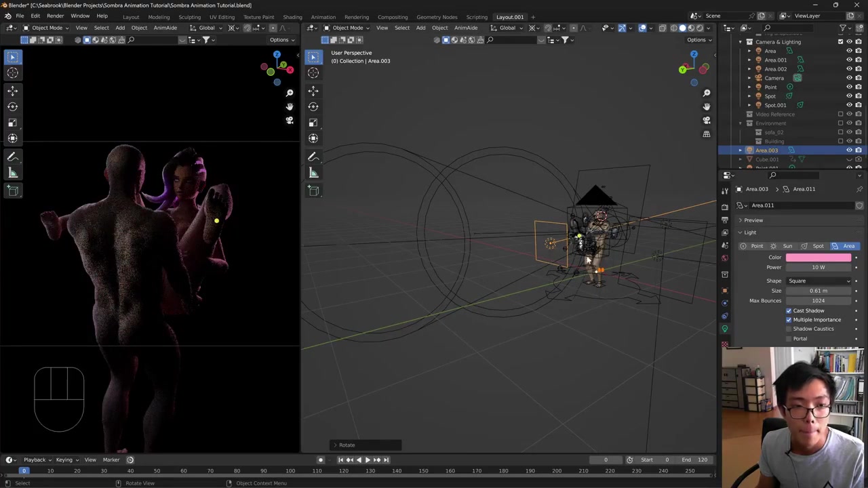Image resolution: width=868 pixels, height=488 pixels.
Task: Expand the Preview panel section
Action: [x=753, y=220]
